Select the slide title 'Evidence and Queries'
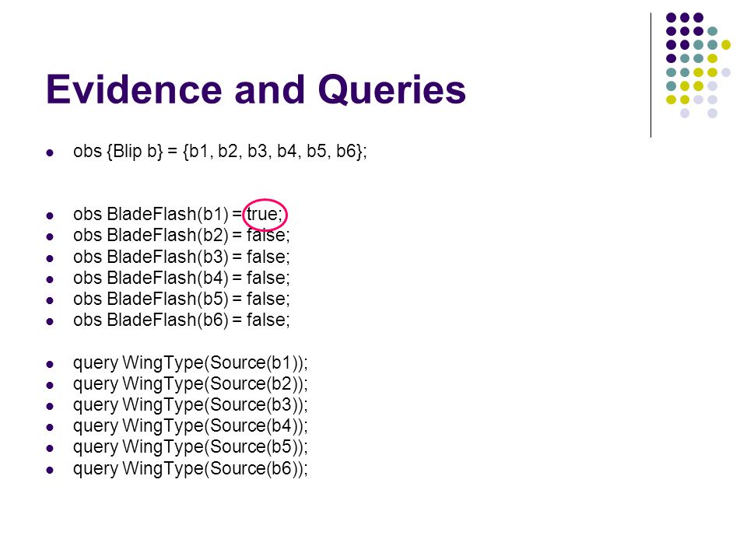 256,89
